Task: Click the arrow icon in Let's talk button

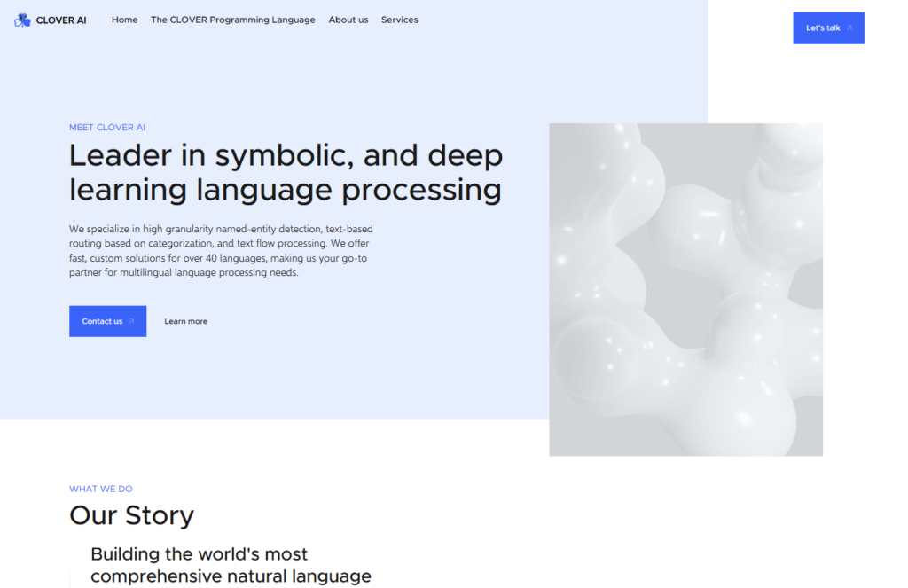Action: [849, 27]
